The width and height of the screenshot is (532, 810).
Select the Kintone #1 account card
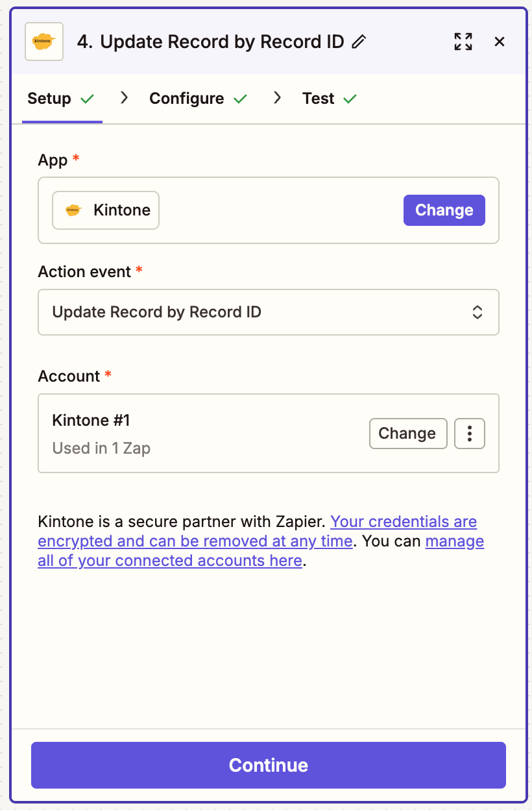pos(195,433)
